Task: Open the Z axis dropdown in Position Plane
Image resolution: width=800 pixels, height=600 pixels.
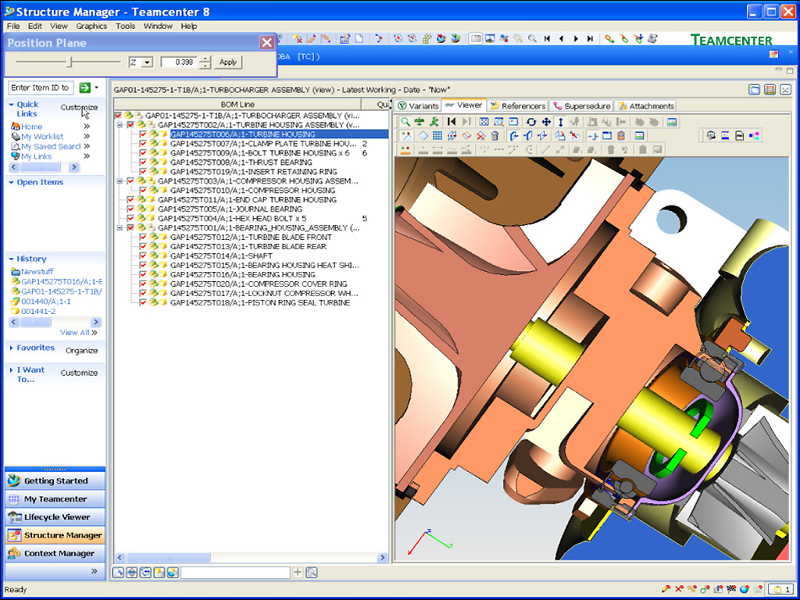Action: [147, 62]
